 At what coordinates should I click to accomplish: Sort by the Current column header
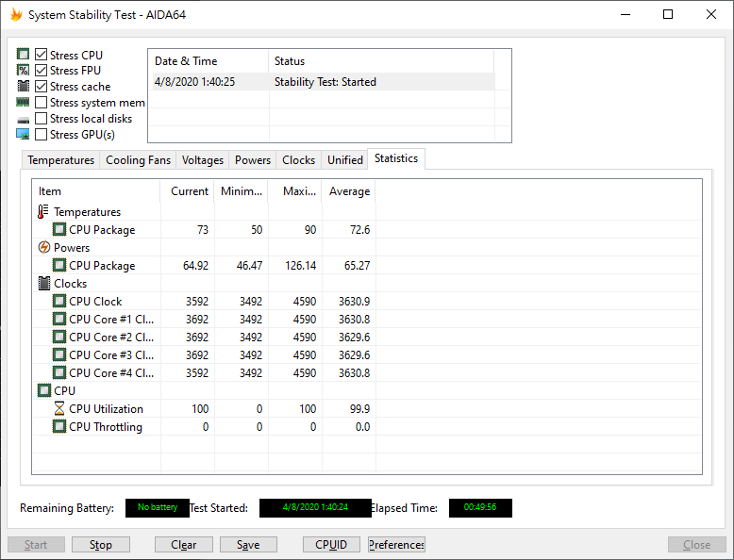pyautogui.click(x=187, y=191)
